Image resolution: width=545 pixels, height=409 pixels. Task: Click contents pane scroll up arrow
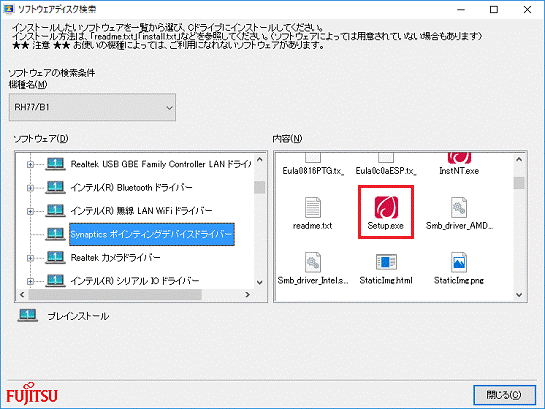pyautogui.click(x=519, y=159)
